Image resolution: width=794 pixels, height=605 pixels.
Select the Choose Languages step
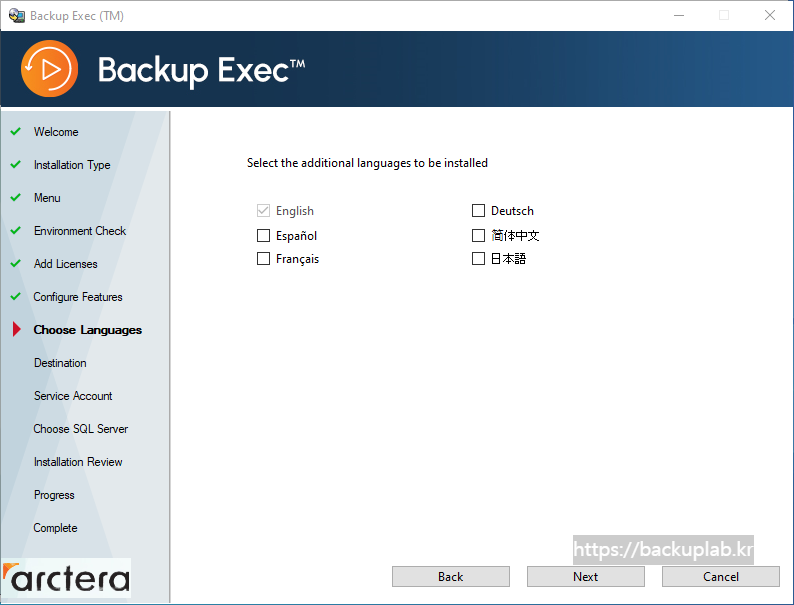88,330
